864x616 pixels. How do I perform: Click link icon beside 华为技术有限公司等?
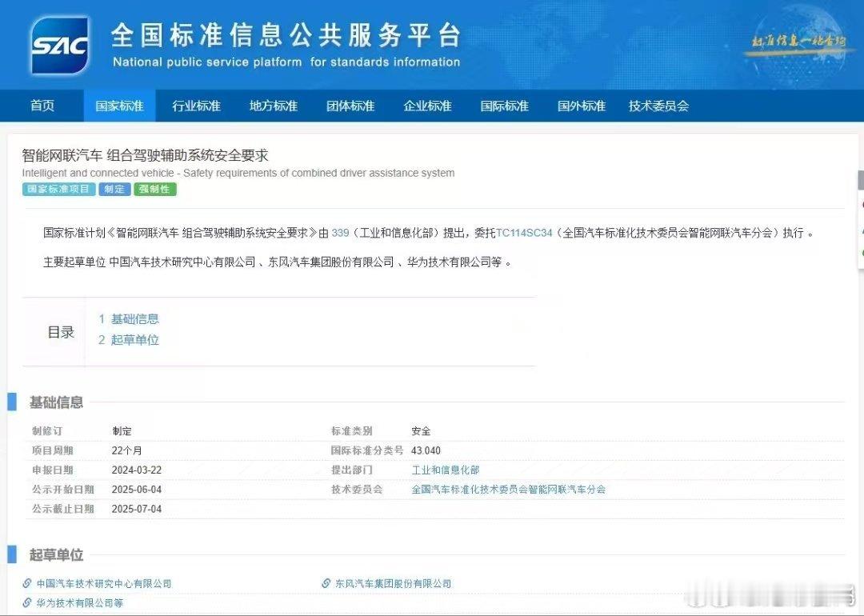tap(27, 602)
